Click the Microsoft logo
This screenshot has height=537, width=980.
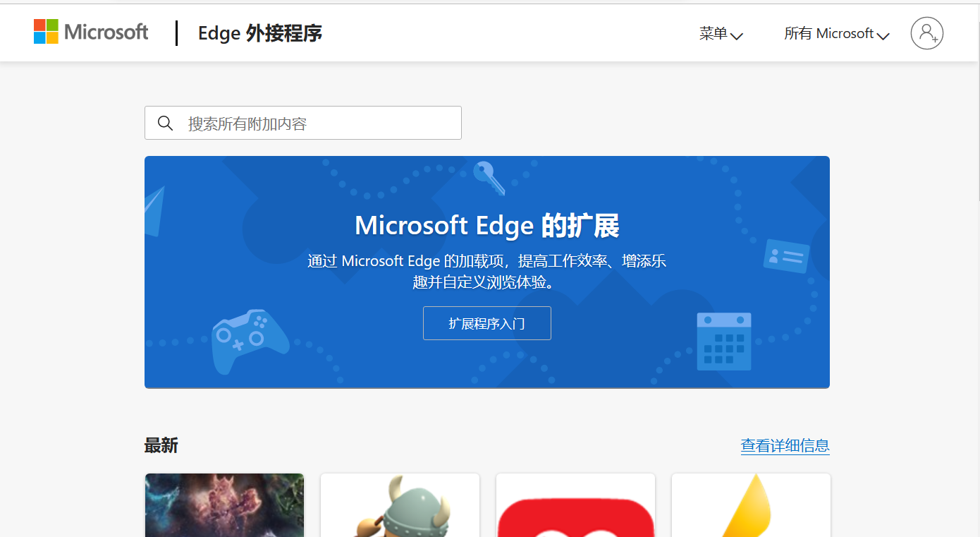coord(90,32)
